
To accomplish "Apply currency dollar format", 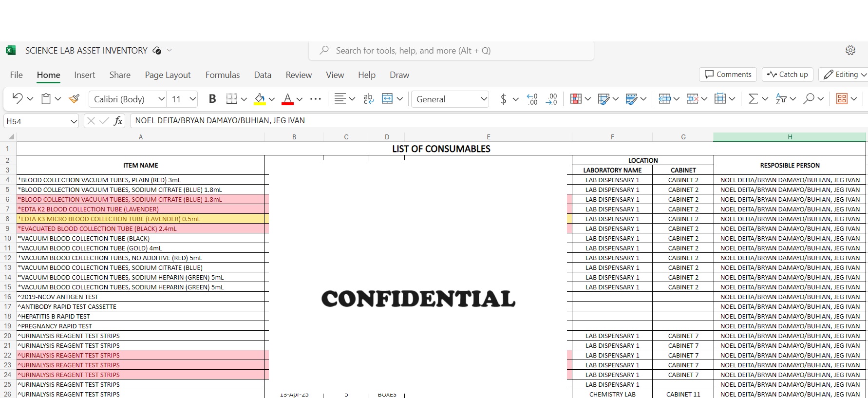I will pos(503,99).
